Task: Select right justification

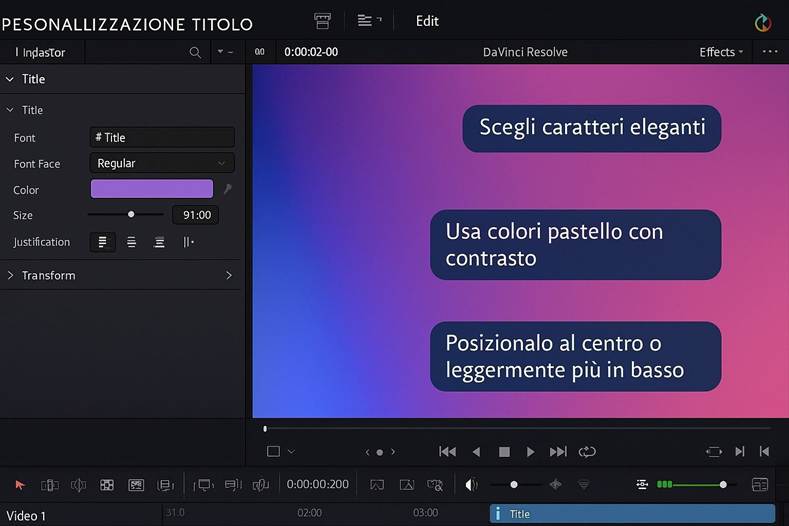Action: tap(159, 242)
